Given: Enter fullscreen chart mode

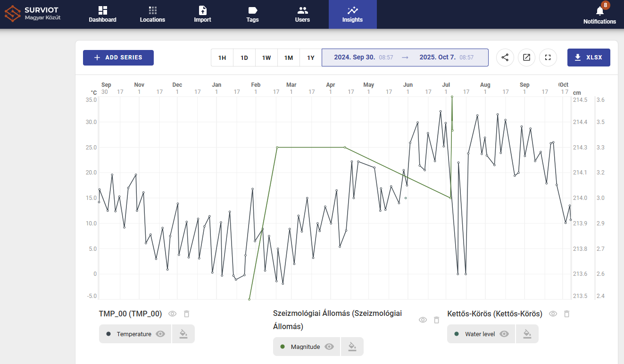Looking at the screenshot, I should coord(548,58).
